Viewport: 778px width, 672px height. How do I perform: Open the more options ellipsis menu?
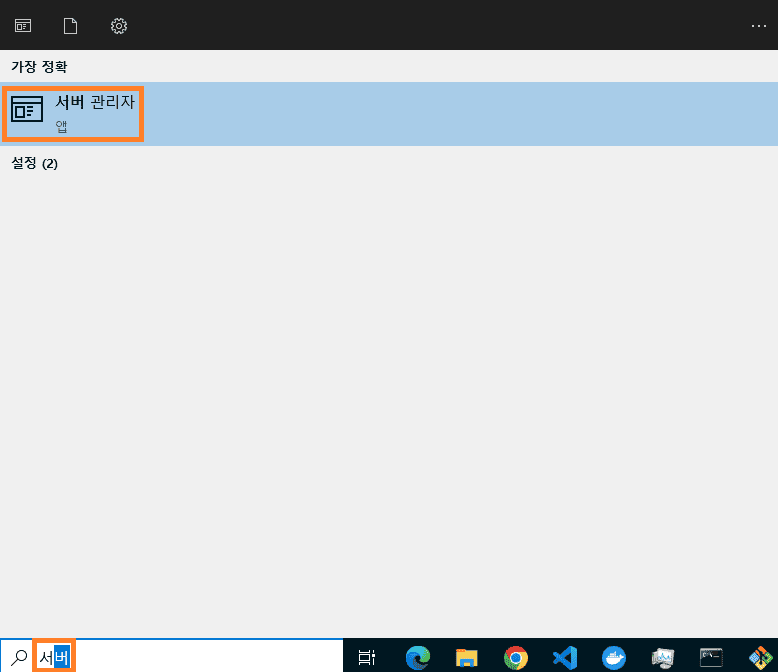coord(759,26)
